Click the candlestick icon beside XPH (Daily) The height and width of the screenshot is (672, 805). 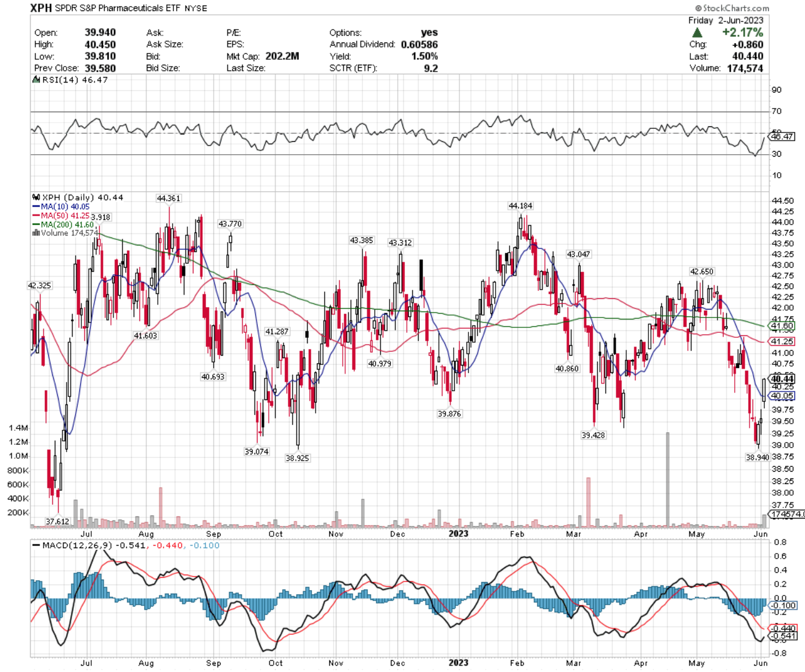point(36,197)
